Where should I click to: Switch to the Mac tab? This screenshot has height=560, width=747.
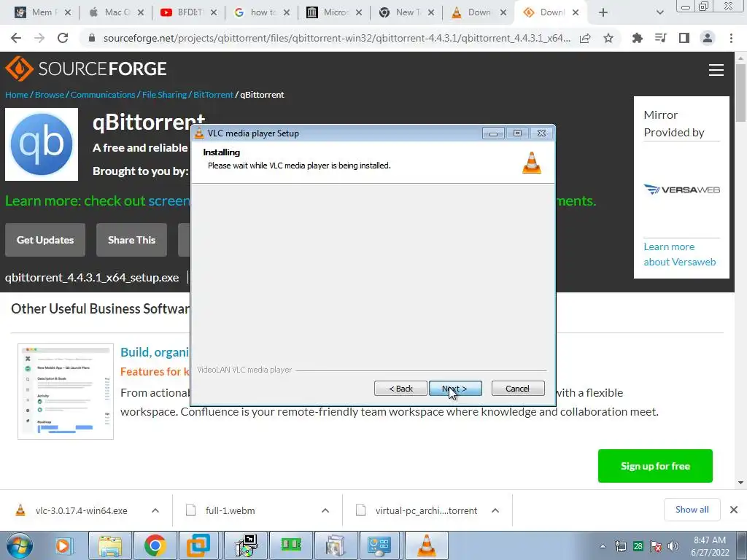(x=116, y=12)
